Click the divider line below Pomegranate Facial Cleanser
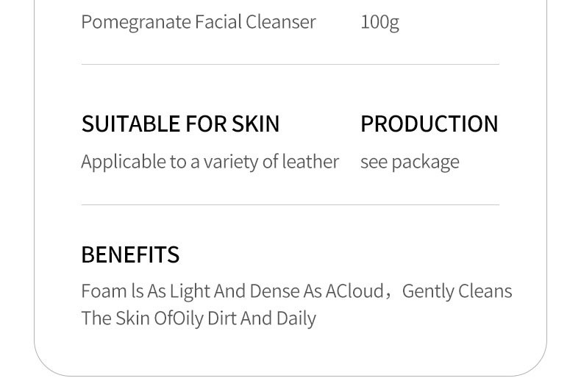Image resolution: width=581 pixels, height=392 pixels. pos(290,65)
